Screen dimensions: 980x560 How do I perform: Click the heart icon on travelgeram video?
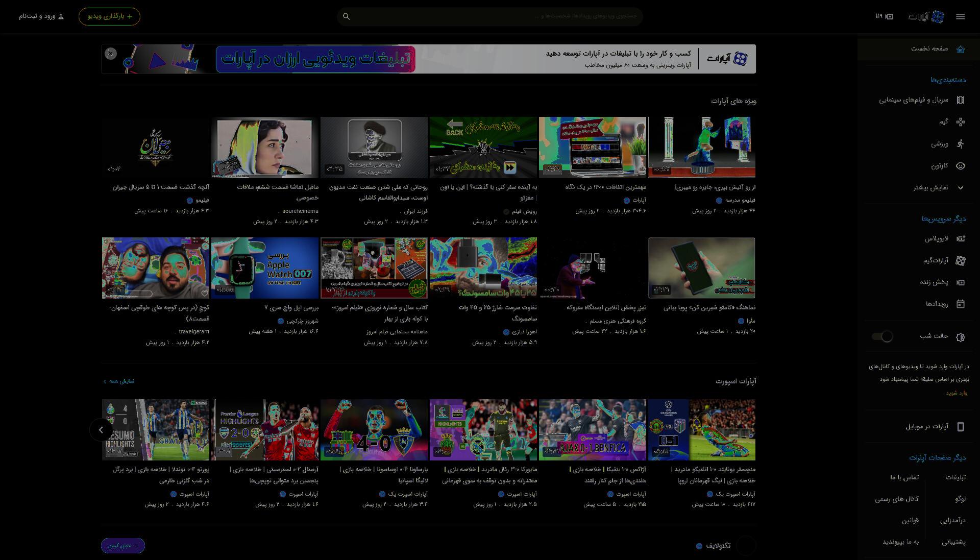[204, 294]
